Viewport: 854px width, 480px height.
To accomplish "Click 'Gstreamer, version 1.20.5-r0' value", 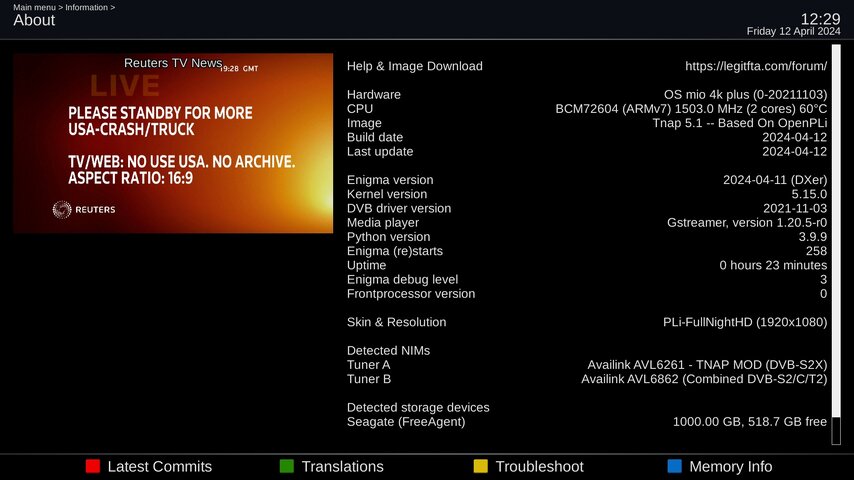I will 747,222.
